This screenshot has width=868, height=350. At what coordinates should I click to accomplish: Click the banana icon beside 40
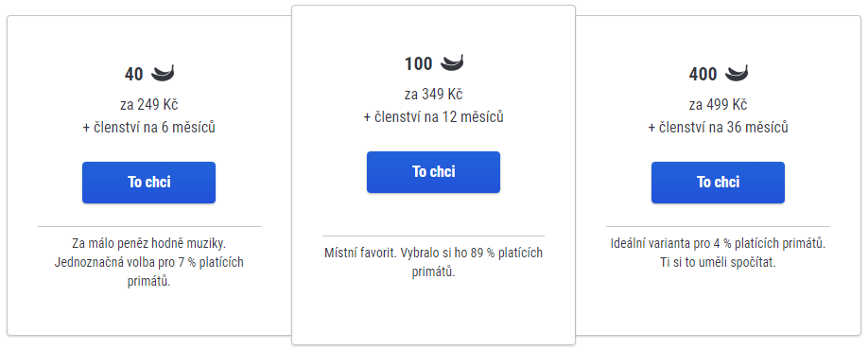(163, 73)
